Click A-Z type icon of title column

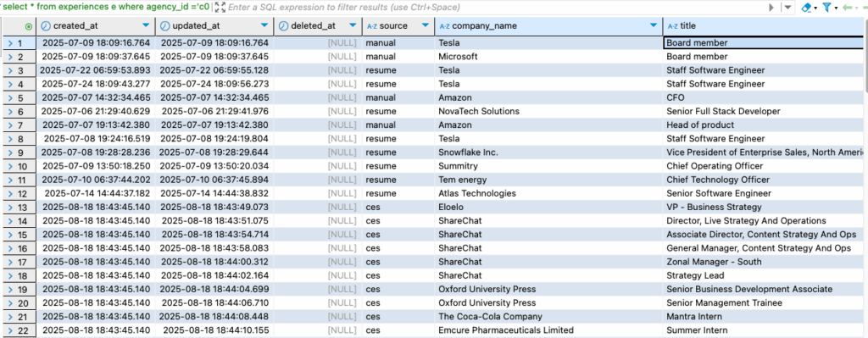(672, 26)
